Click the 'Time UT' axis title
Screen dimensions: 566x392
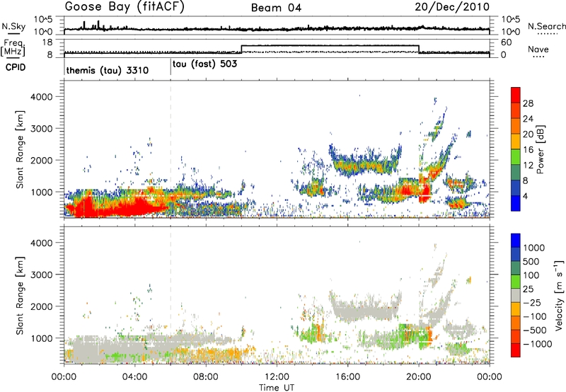tap(277, 388)
